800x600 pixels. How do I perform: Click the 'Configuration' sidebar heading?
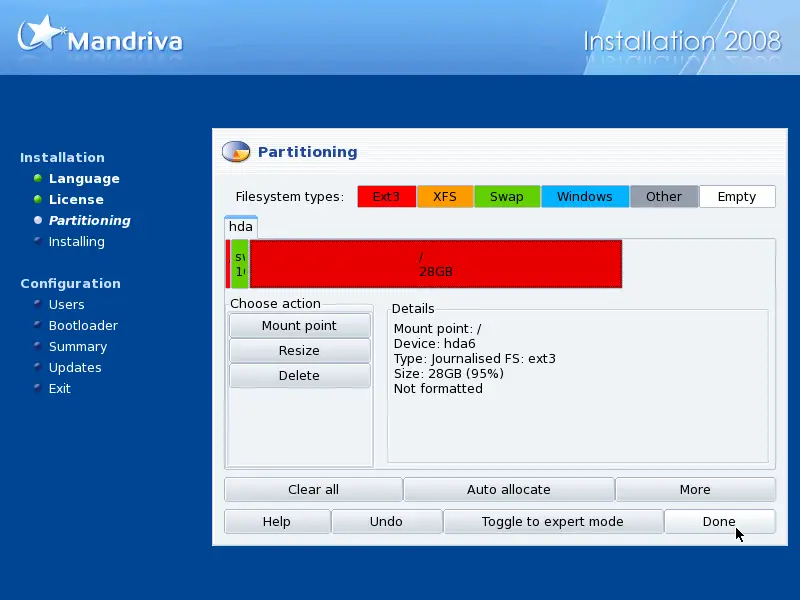[70, 284]
